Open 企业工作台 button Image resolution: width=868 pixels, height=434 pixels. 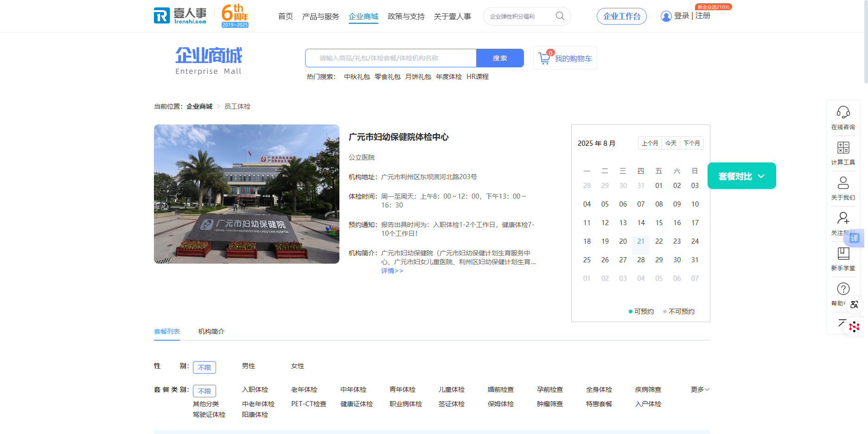(622, 16)
